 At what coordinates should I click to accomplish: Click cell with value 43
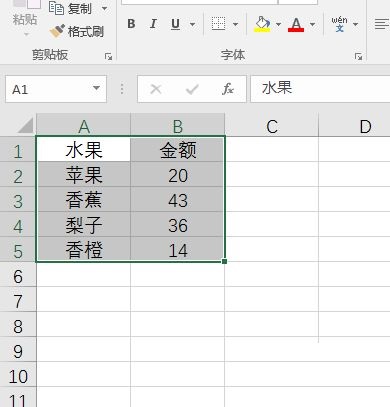[178, 200]
